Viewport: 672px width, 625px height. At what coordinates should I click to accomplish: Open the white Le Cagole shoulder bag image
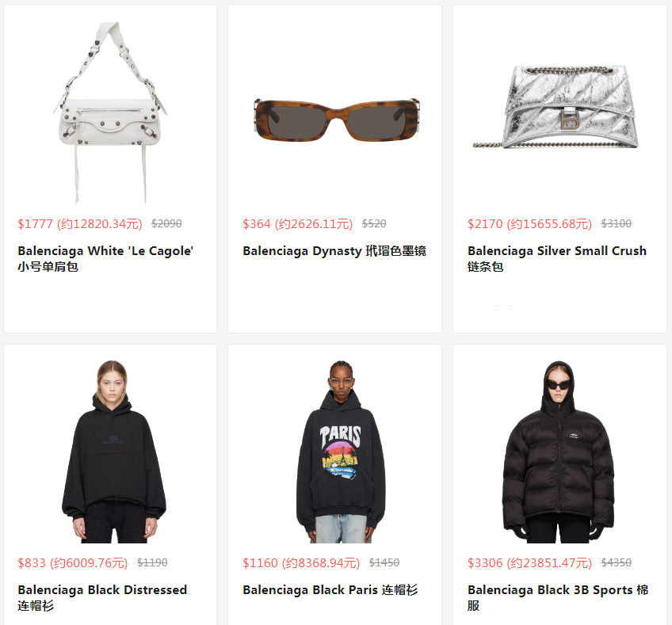(110, 112)
